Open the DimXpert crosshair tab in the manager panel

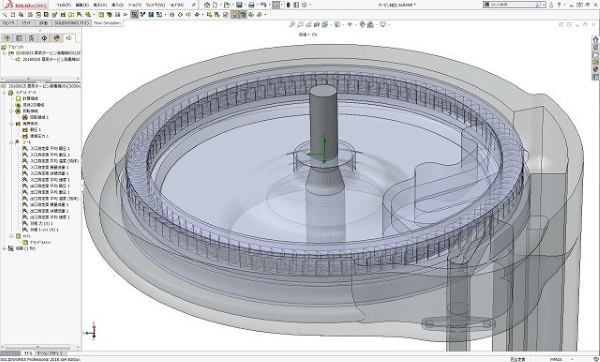(44, 38)
